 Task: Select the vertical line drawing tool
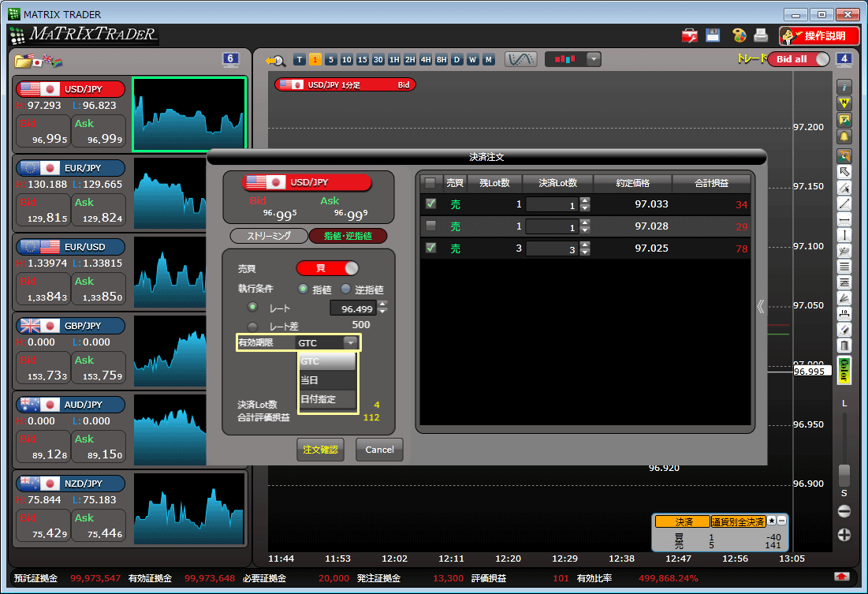point(844,236)
